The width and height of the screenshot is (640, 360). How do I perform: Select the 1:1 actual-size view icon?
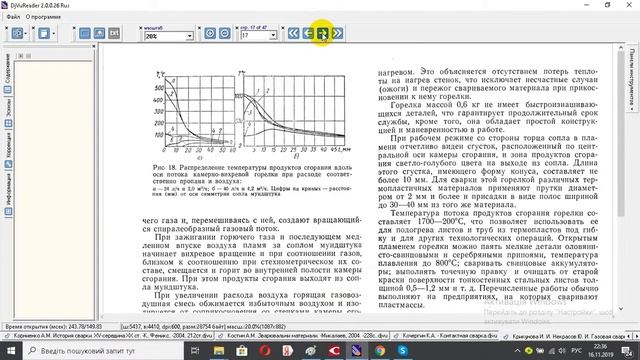coord(114,33)
